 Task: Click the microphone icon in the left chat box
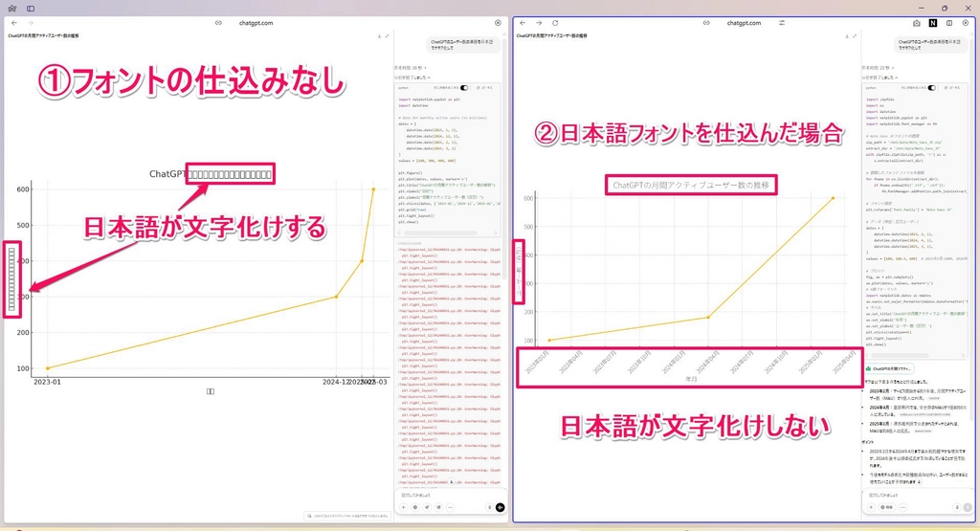point(489,507)
